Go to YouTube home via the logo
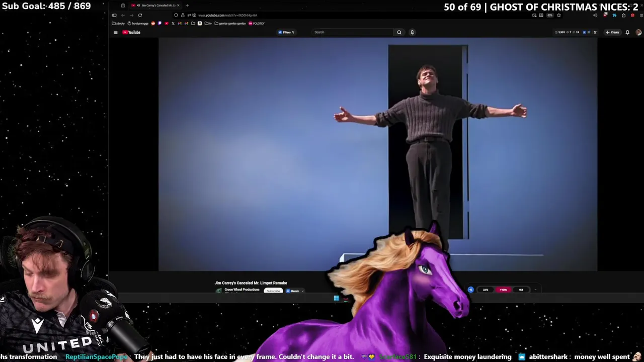The width and height of the screenshot is (644, 362). click(x=131, y=32)
